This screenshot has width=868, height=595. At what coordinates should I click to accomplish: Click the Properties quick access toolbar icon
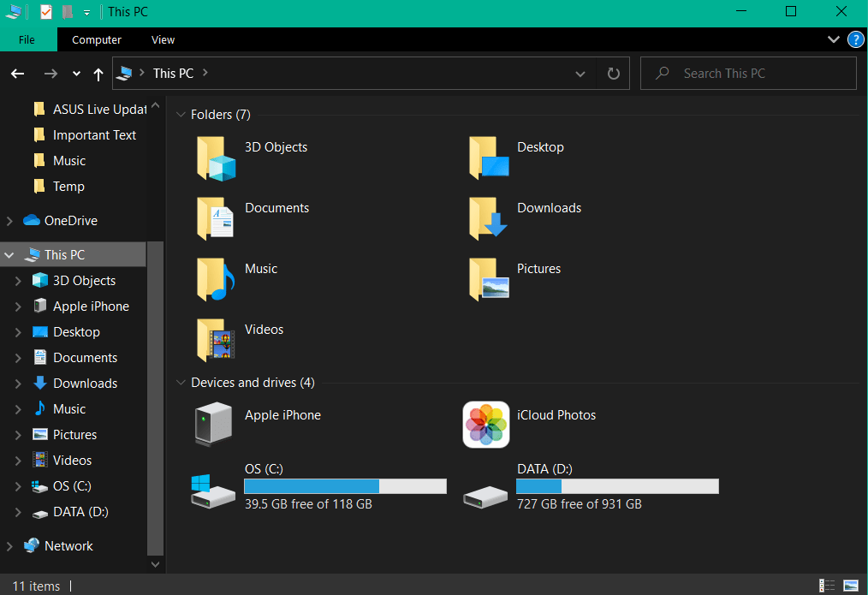tap(46, 12)
